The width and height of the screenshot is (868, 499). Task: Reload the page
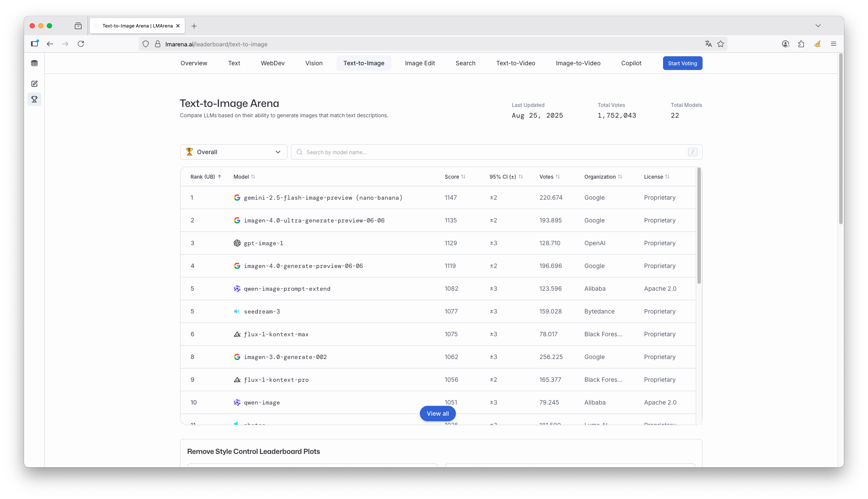point(81,44)
